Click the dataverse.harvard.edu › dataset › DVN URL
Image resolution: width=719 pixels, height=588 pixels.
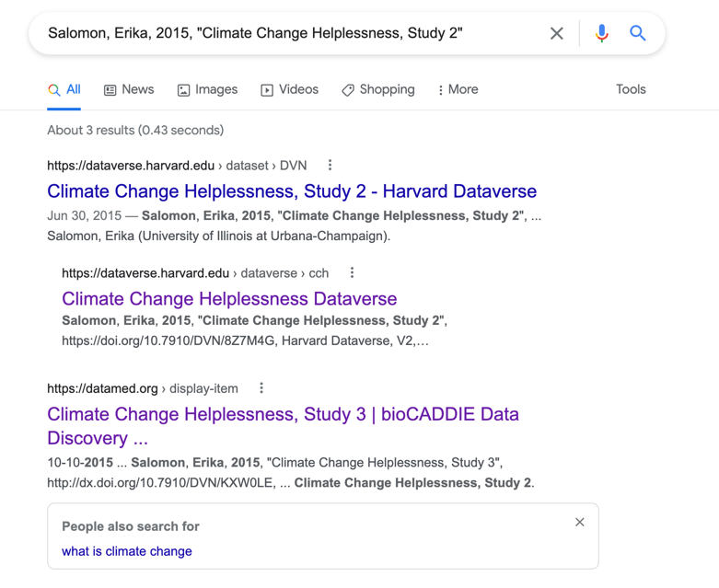(x=177, y=166)
